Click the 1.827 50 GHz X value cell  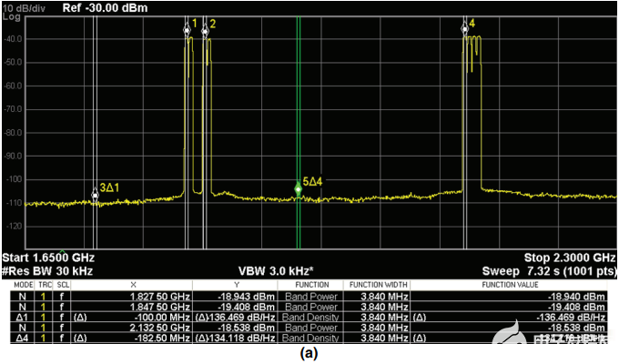pos(160,297)
